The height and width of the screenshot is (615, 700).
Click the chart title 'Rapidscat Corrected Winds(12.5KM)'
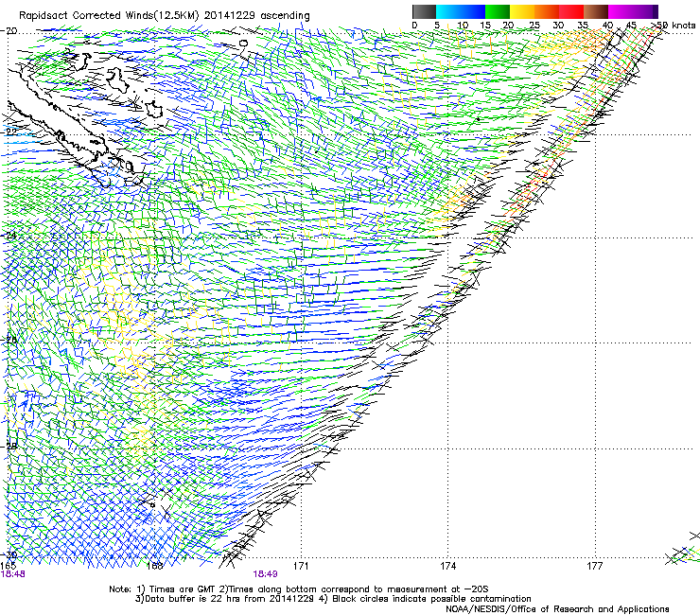click(109, 16)
